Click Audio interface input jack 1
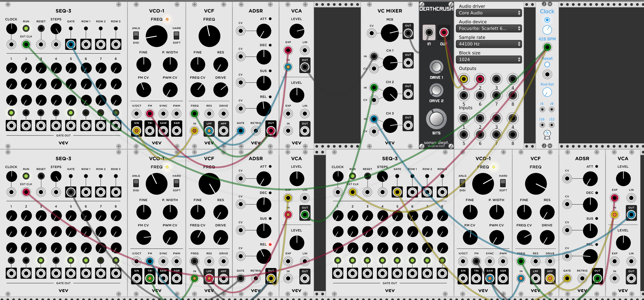Viewport: 644px width, 300px height. 464,118
